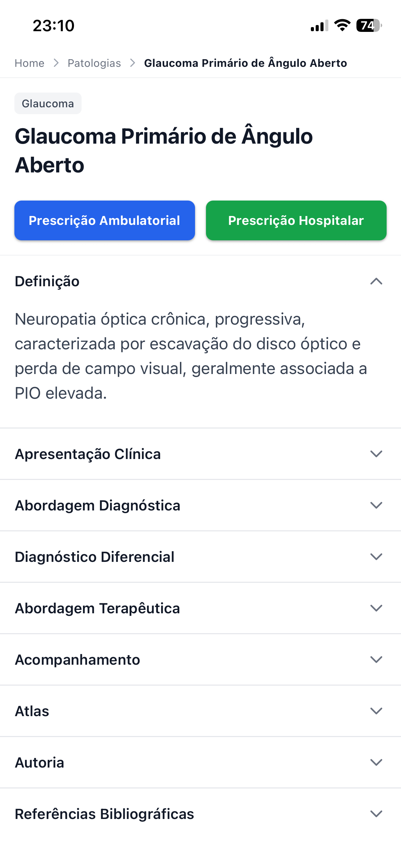The image size is (401, 868).
Task: Go to Home breadcrumb
Action: 29,63
